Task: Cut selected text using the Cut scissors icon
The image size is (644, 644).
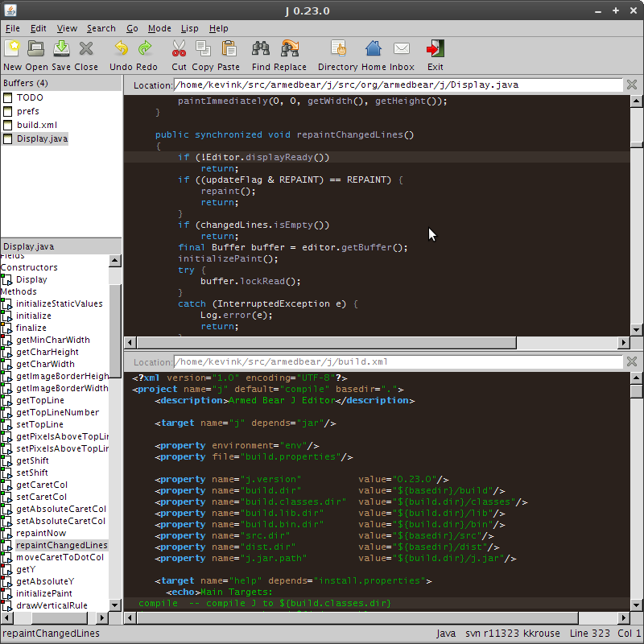Action: click(179, 48)
